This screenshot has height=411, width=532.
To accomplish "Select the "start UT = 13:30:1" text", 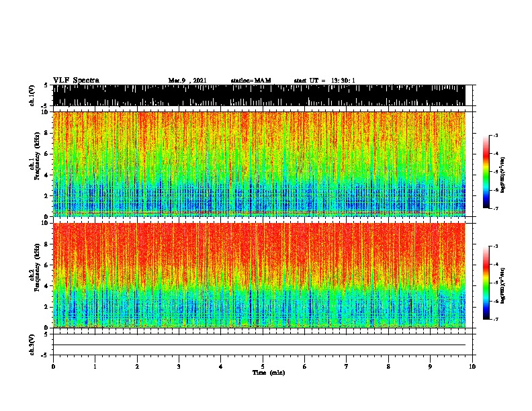I will [x=324, y=81].
